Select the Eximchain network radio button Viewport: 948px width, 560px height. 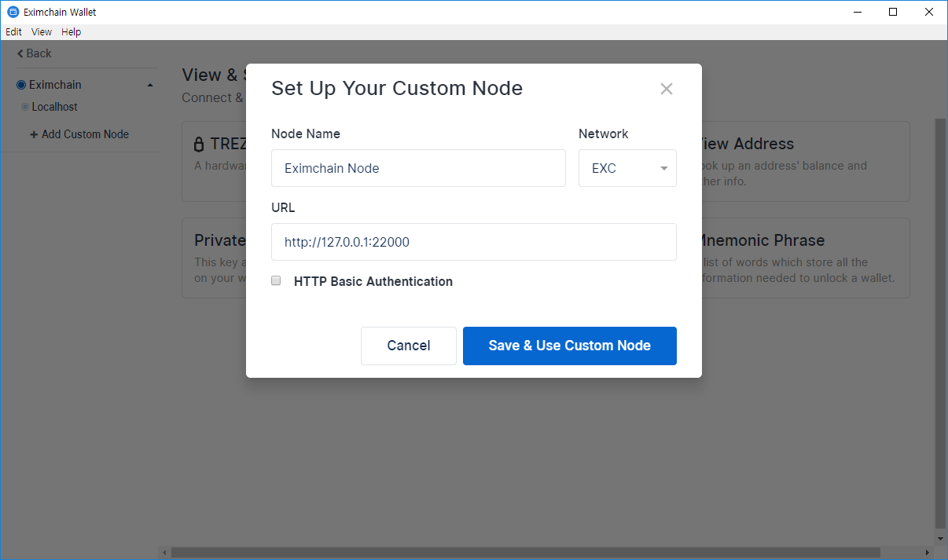click(21, 85)
